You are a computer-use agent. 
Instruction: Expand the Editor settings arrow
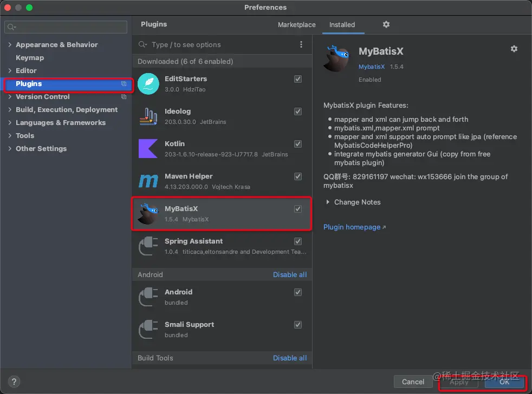(10, 70)
